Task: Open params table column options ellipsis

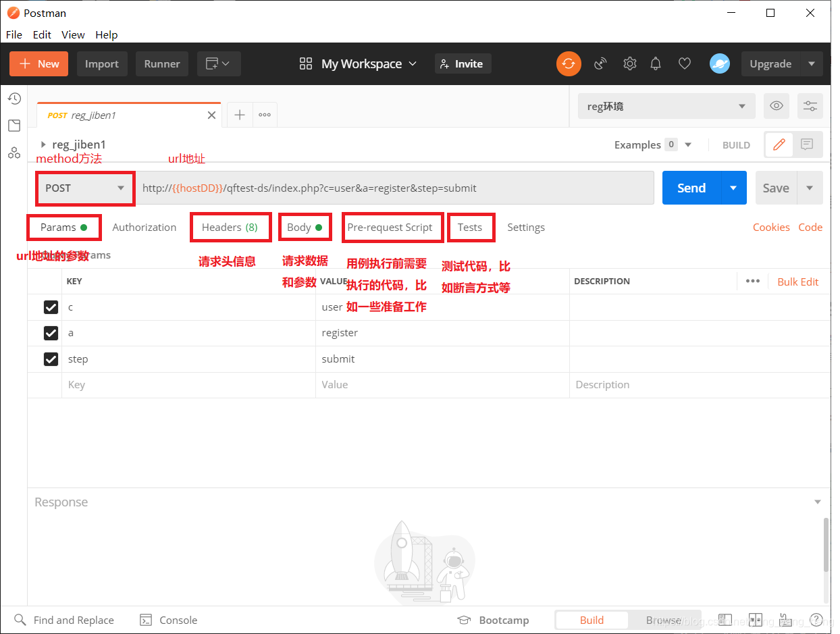Action: (753, 282)
